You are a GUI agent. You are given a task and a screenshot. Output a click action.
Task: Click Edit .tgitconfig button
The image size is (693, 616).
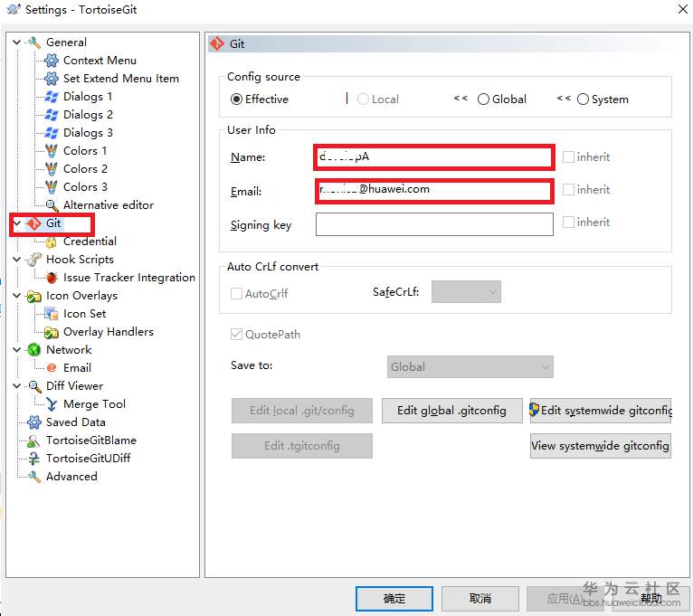(302, 446)
